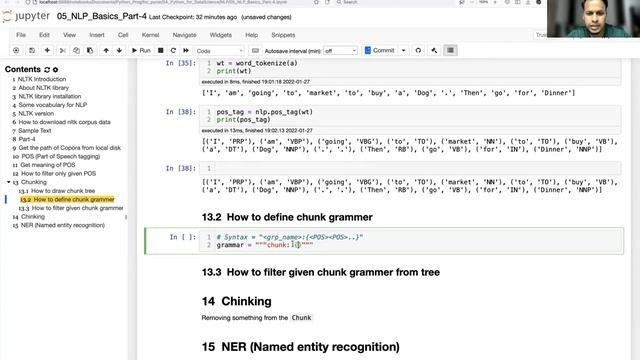Open the Edit menu
The image size is (640, 360).
click(44, 35)
